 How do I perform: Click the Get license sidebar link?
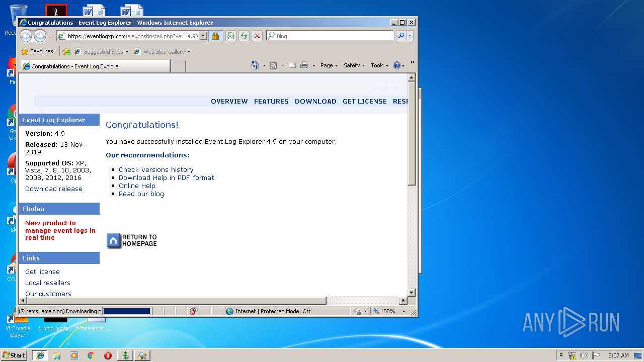tap(42, 271)
